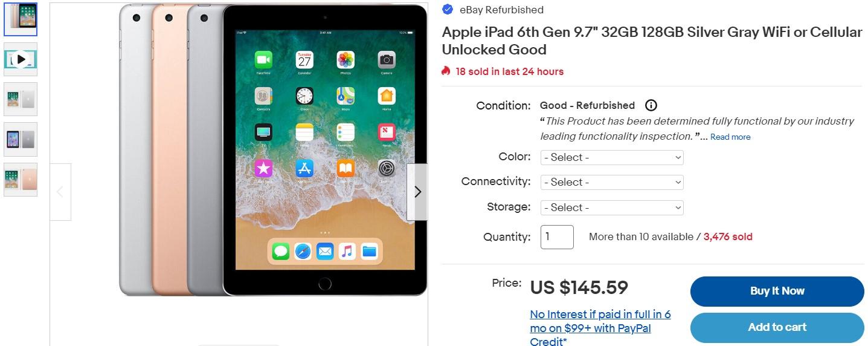The width and height of the screenshot is (868, 346).
Task: Click the Buy It Now button
Action: [777, 291]
